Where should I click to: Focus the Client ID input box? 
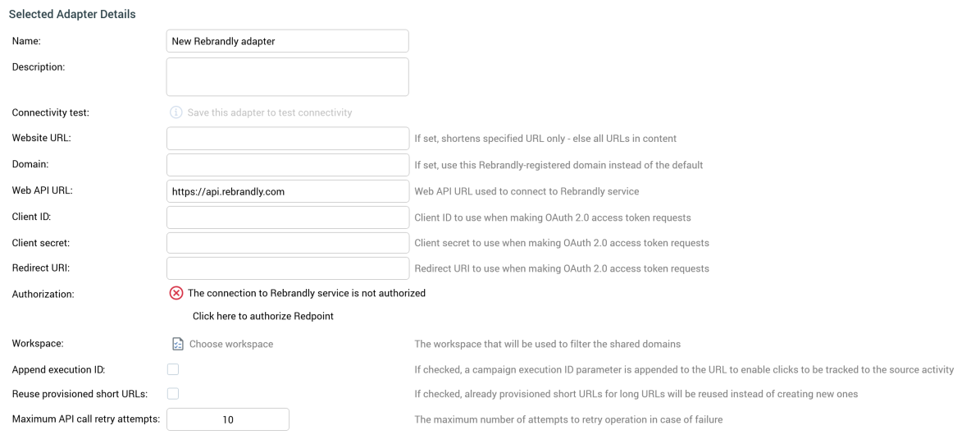tap(287, 217)
